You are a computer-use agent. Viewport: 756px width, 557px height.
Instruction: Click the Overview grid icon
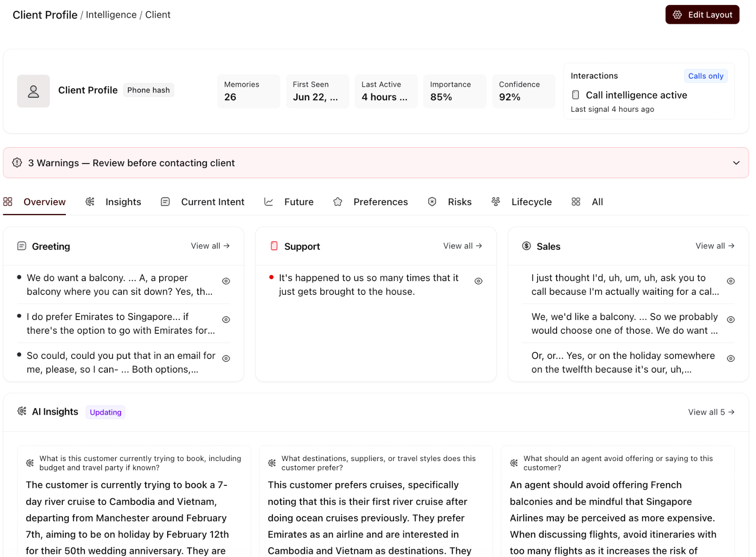(x=8, y=202)
